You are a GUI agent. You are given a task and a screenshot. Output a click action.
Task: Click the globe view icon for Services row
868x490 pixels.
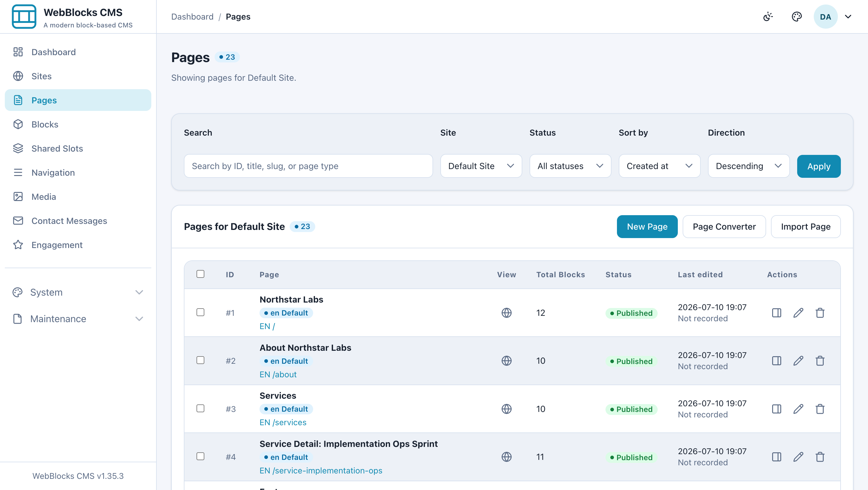[x=506, y=409]
